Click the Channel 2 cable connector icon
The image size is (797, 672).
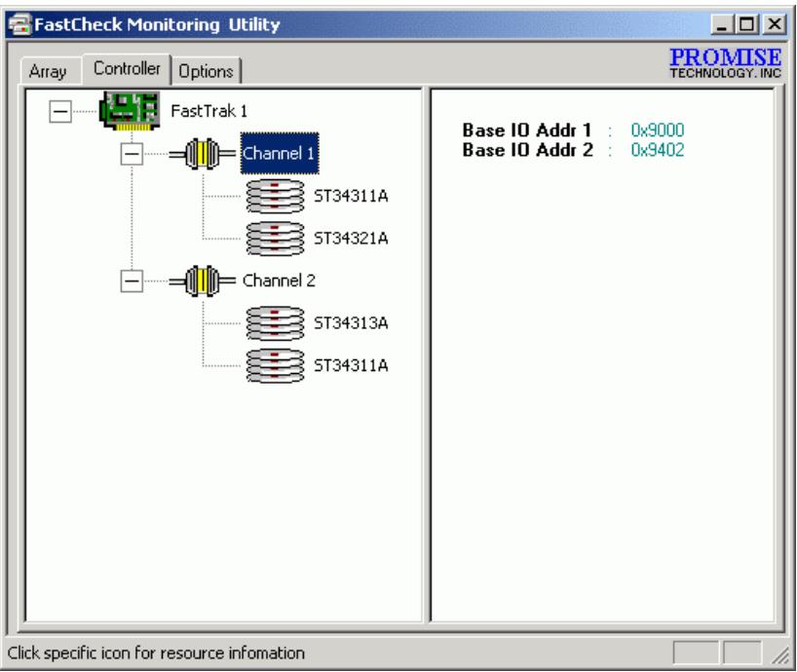pyautogui.click(x=203, y=280)
